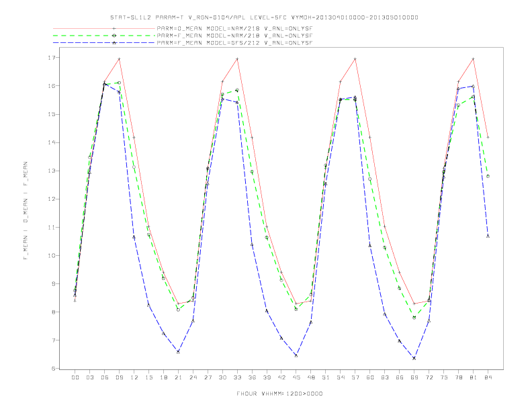Click x-axis forecast hour label 78
Viewport: 532px width, 411px height.
pyautogui.click(x=459, y=377)
